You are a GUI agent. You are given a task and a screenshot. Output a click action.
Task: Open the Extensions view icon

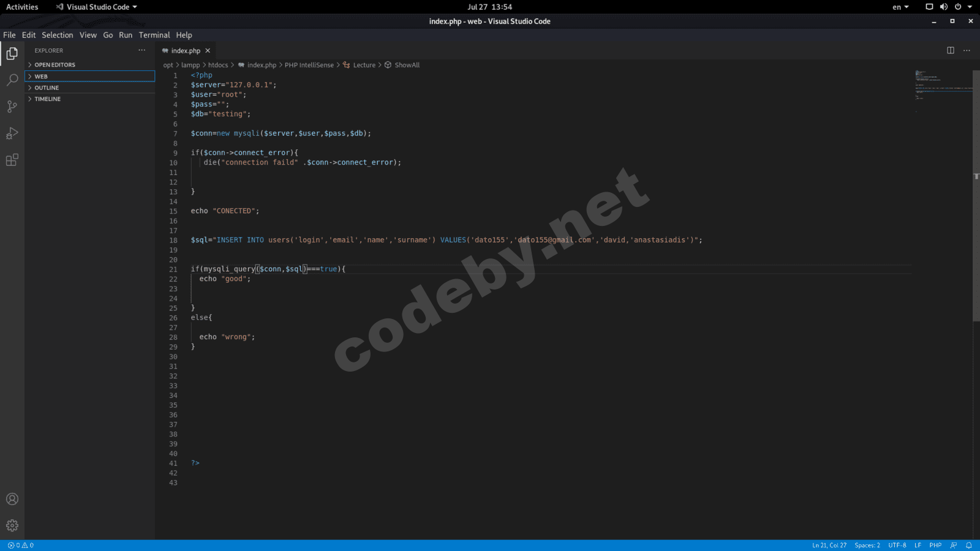click(x=12, y=160)
